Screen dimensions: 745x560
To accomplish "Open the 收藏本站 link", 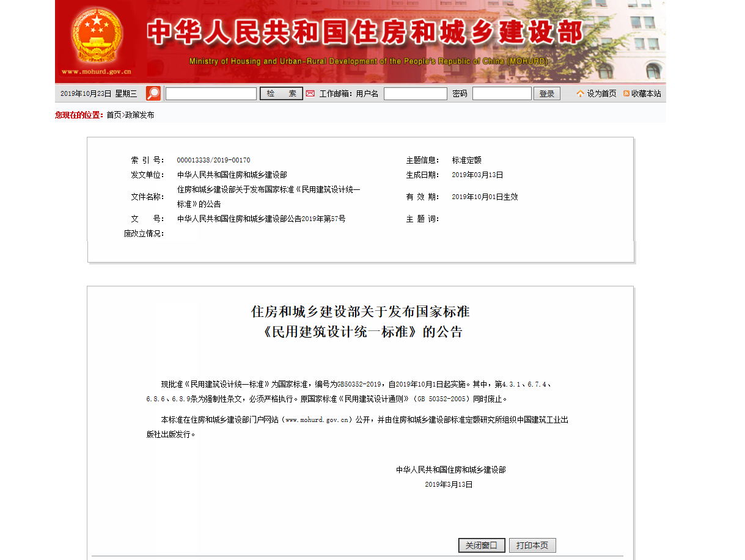I will click(x=646, y=93).
